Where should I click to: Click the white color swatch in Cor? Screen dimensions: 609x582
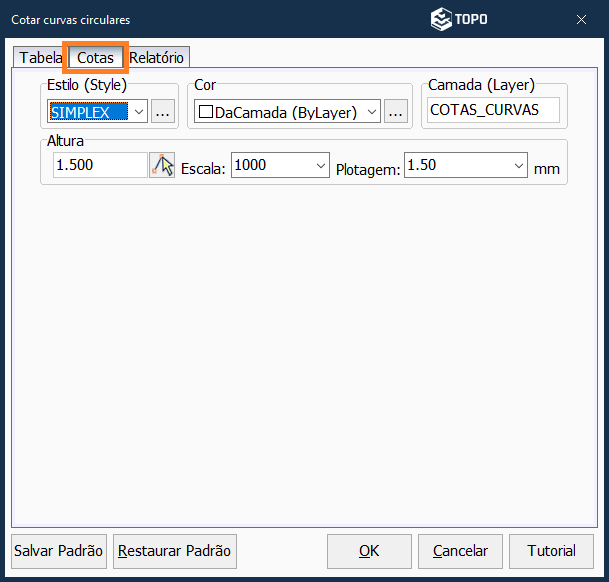tap(206, 112)
